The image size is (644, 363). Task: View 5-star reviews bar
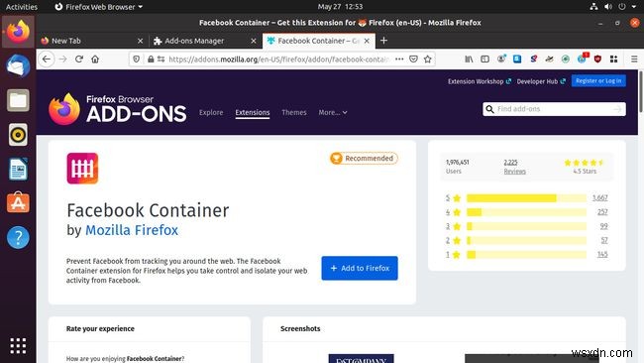coord(526,198)
